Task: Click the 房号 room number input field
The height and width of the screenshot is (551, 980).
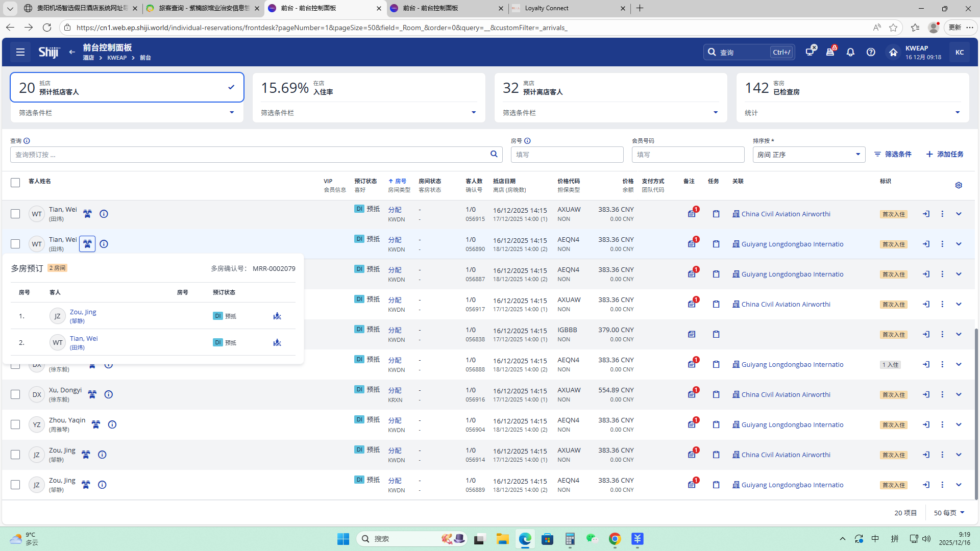Action: [x=567, y=155]
